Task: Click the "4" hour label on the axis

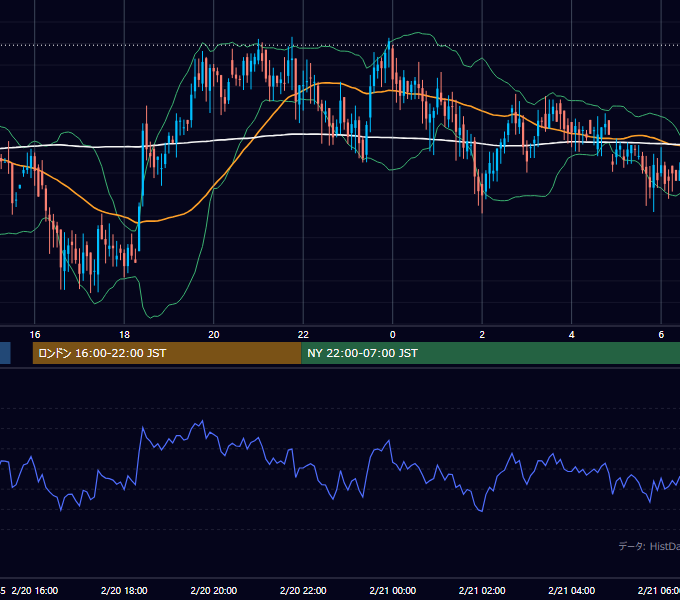Action: pos(572,334)
